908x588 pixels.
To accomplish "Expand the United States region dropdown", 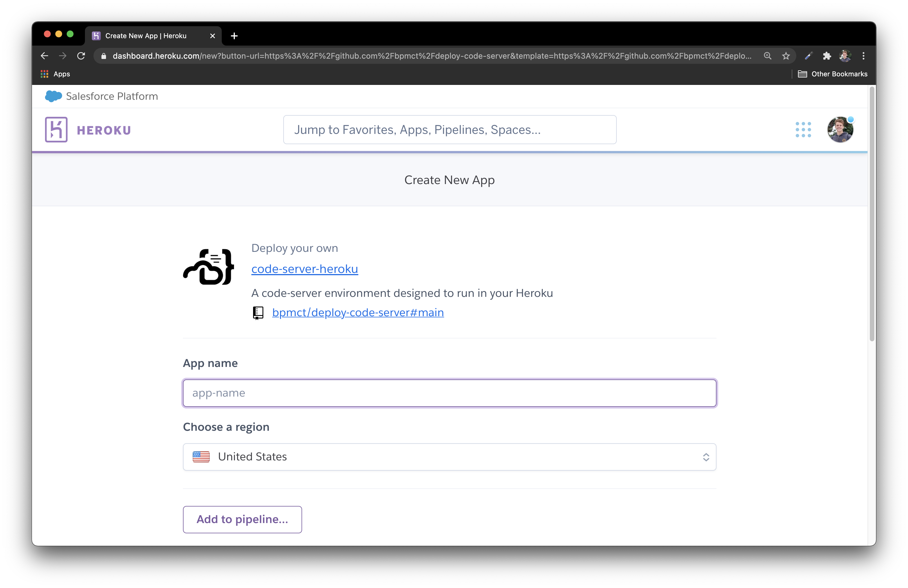I will [x=449, y=457].
